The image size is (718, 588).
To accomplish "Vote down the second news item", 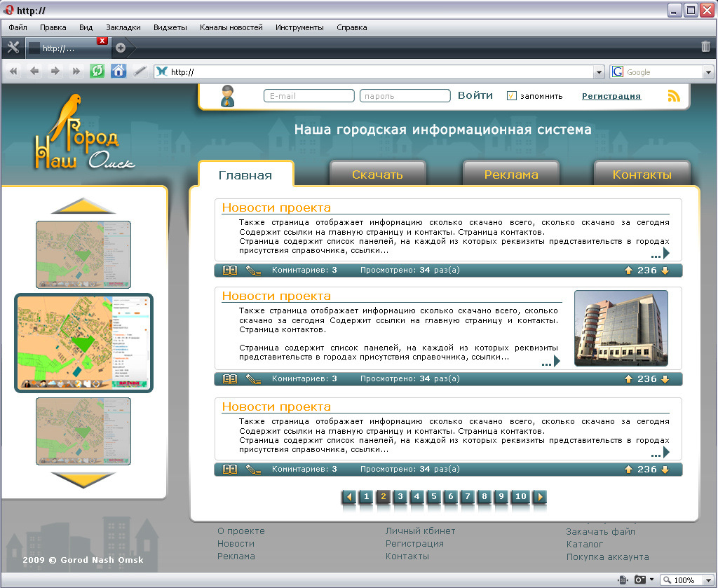I will tap(665, 379).
